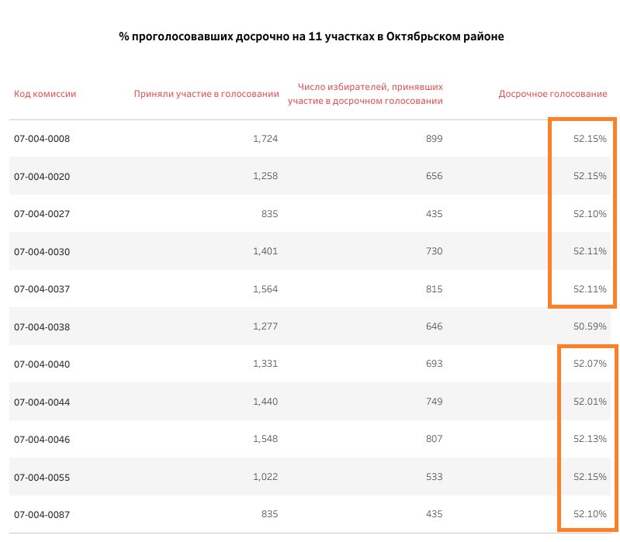Select commission code 07-004-0020
The height and width of the screenshot is (542, 620).
42,176
